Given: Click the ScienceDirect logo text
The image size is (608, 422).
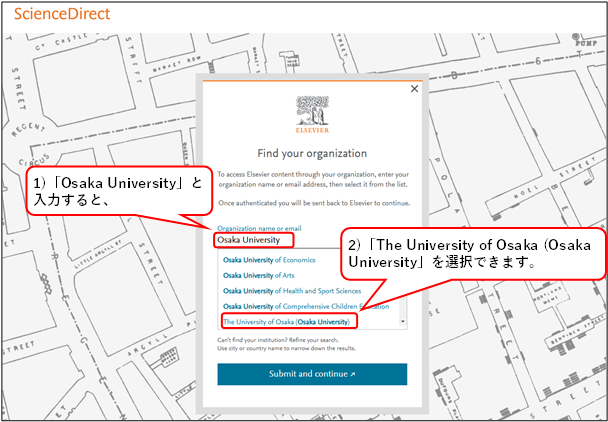Looking at the screenshot, I should (x=62, y=15).
